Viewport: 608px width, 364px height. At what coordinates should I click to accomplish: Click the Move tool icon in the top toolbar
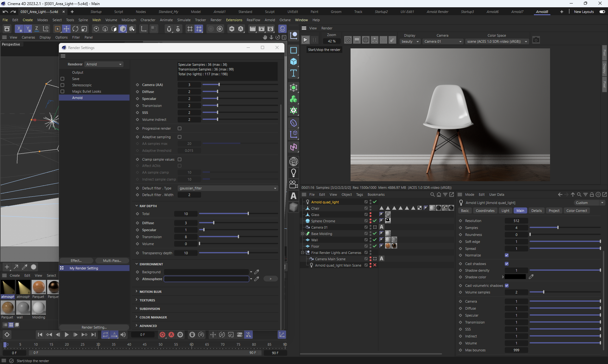pyautogui.click(x=66, y=29)
